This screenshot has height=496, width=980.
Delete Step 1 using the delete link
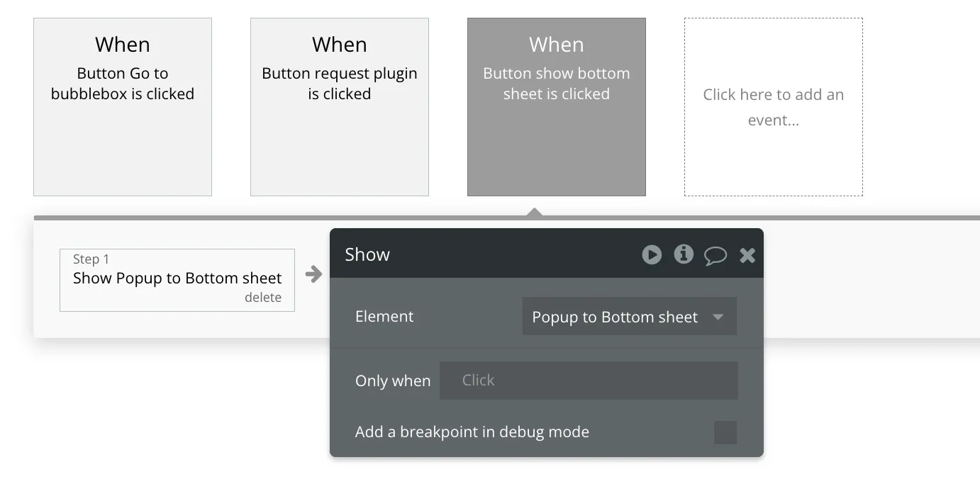pos(263,298)
